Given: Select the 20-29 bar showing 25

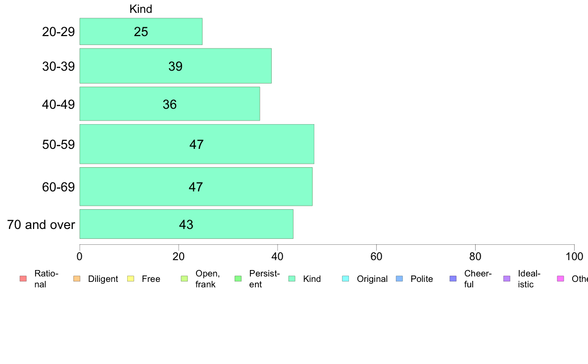Looking at the screenshot, I should click(x=141, y=32).
